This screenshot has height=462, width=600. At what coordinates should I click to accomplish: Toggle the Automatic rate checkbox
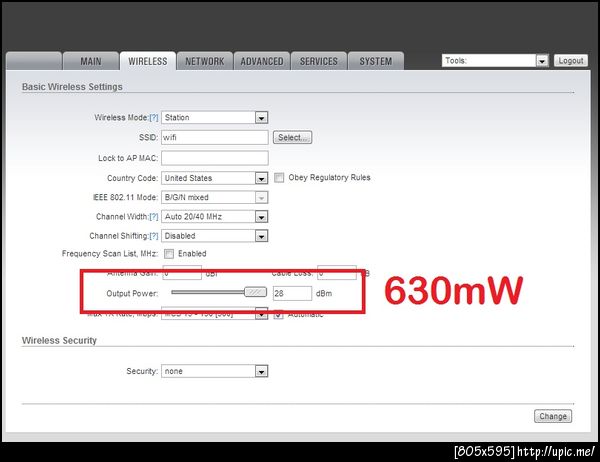click(x=279, y=315)
